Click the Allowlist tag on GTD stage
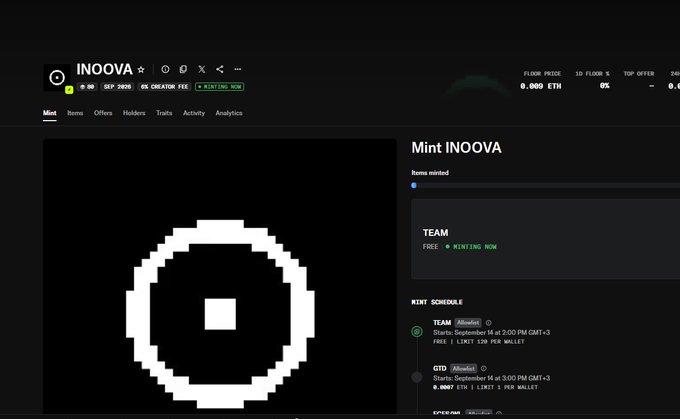 tap(463, 369)
